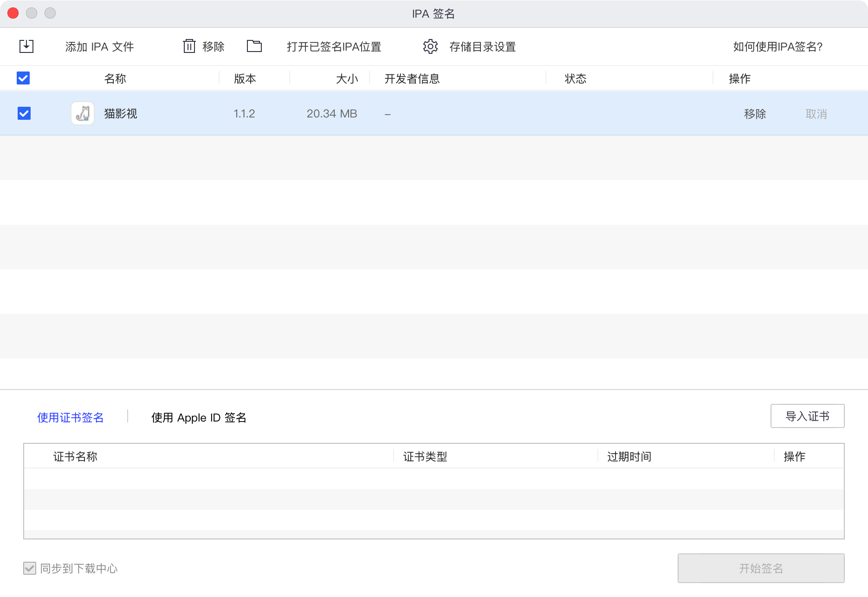Toggle 同步到下载中心 checkbox
Screen dimensions: 868x597
30,568
